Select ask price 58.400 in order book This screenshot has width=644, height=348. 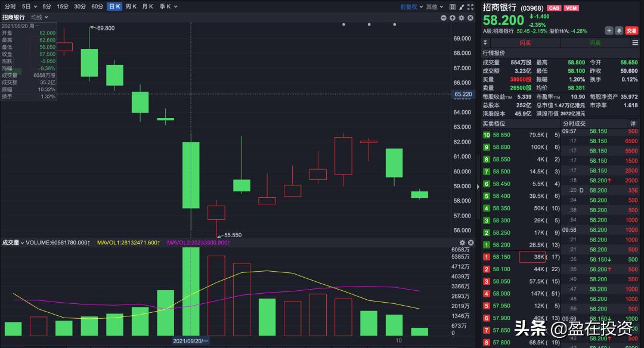click(501, 196)
